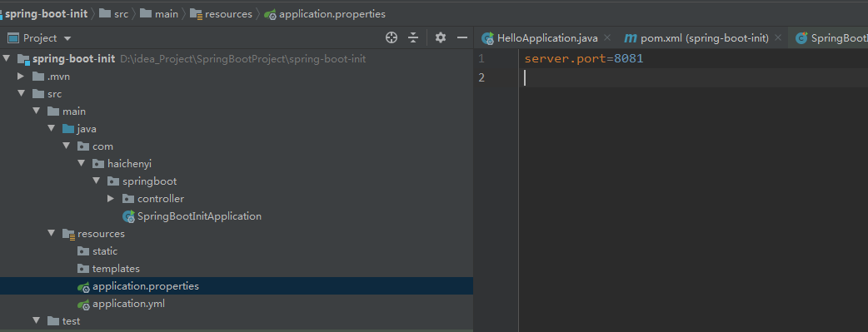Click the Maven icon on pom.xml tab
This screenshot has width=868, height=332.
[630, 38]
